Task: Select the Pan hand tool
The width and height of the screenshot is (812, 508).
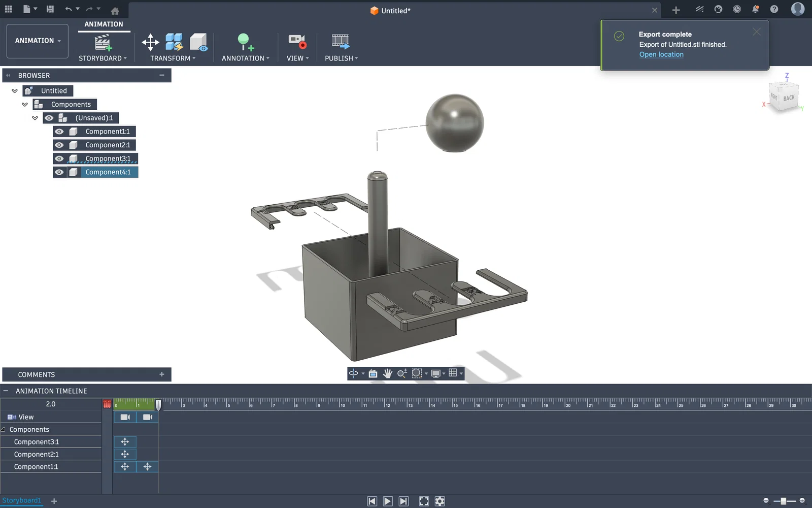Action: point(388,373)
